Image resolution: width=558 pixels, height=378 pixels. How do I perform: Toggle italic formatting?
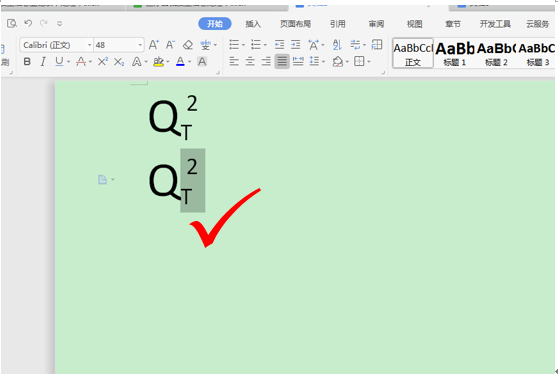pos(43,62)
